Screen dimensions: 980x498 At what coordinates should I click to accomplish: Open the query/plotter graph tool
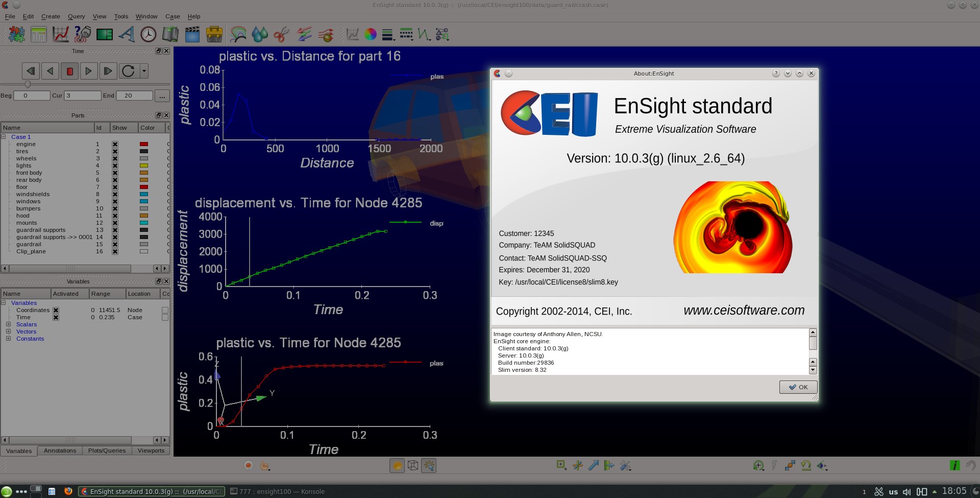[x=61, y=35]
